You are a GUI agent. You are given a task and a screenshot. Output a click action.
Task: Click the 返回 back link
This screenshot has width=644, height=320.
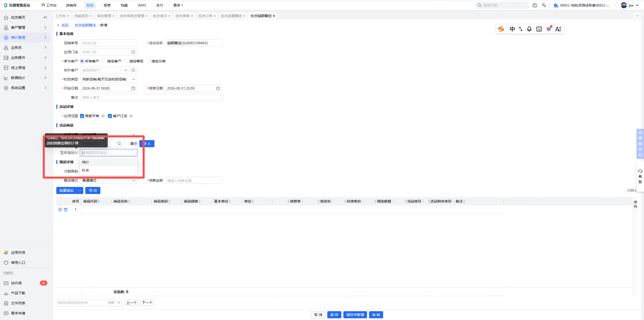click(x=63, y=25)
